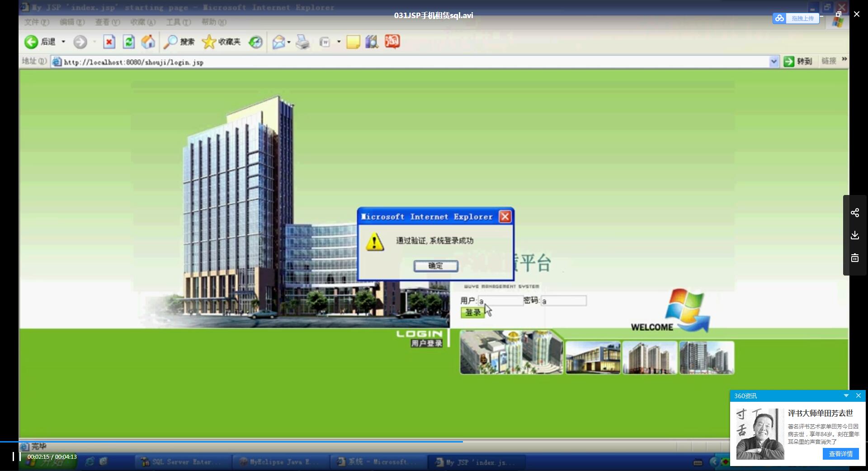Open the 文件 menu
The height and width of the screenshot is (471, 868).
click(x=36, y=22)
